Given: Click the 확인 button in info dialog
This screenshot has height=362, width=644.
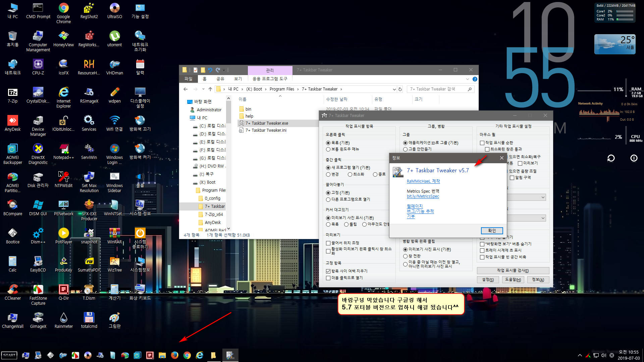Looking at the screenshot, I should 492,231.
